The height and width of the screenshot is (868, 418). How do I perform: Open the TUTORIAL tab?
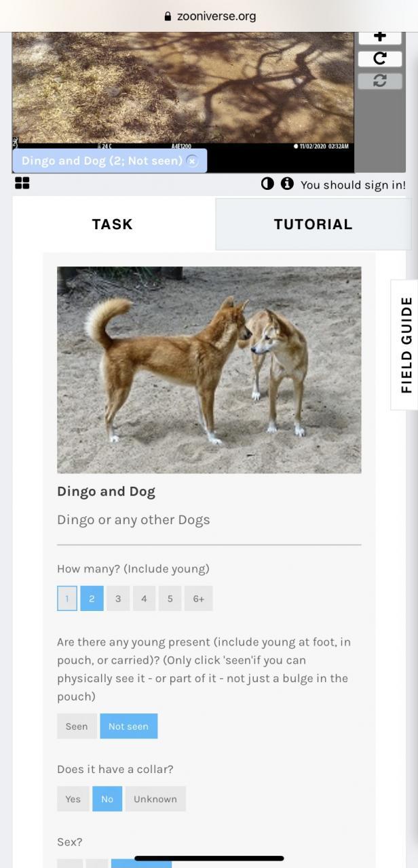click(313, 224)
